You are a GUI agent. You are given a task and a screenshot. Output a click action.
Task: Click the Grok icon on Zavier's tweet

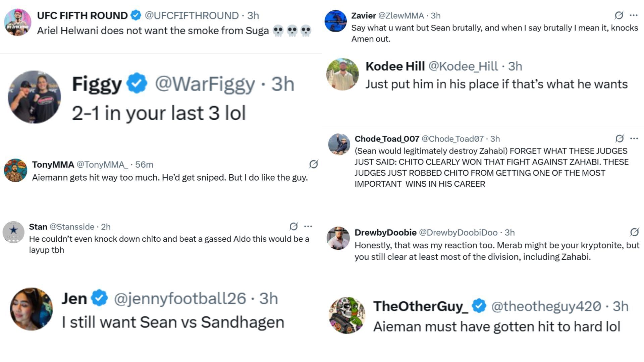619,15
